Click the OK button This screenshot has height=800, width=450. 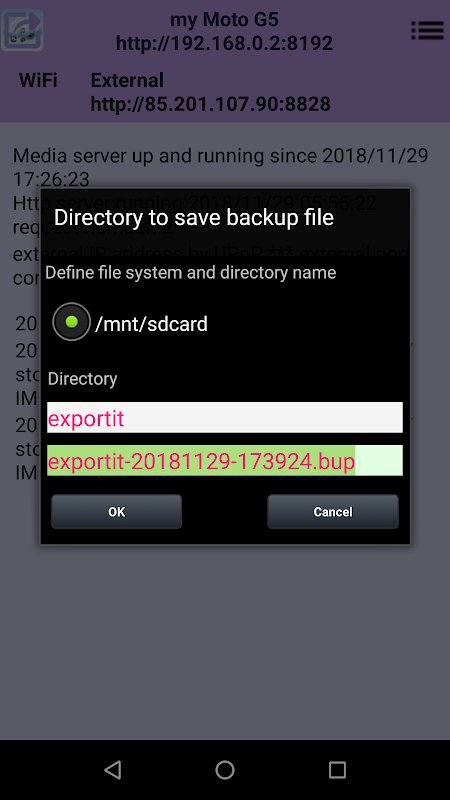tap(116, 512)
